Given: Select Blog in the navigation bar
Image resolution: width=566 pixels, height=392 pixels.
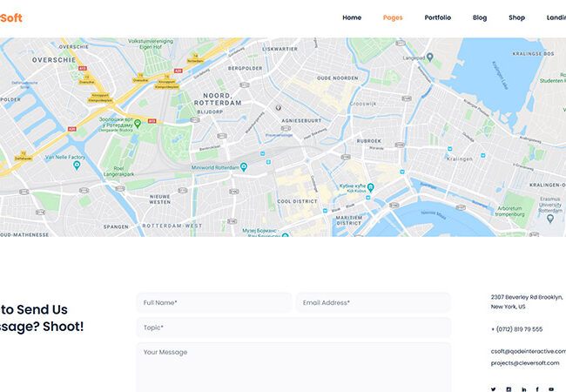Looking at the screenshot, I should [480, 17].
